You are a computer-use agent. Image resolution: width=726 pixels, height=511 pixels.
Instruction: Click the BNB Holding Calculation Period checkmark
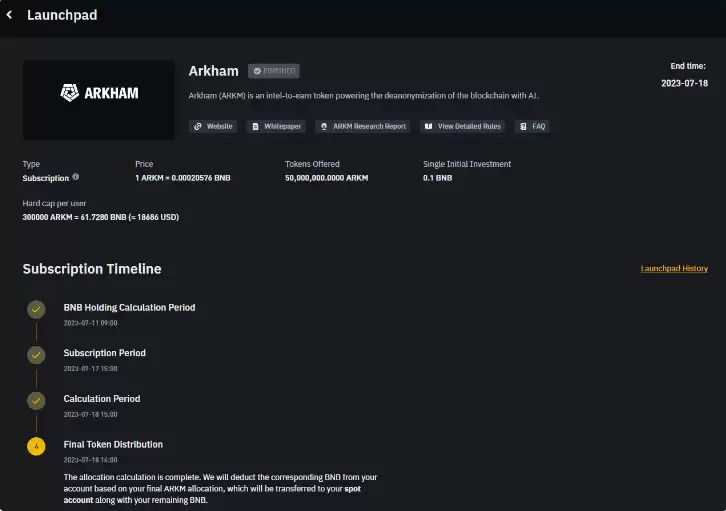(x=36, y=310)
